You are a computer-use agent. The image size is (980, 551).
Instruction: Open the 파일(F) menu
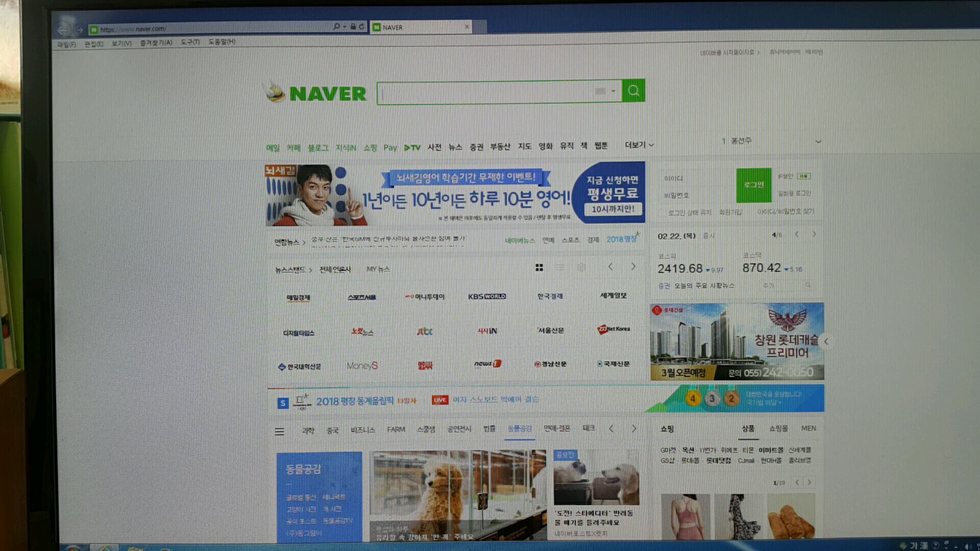point(66,44)
